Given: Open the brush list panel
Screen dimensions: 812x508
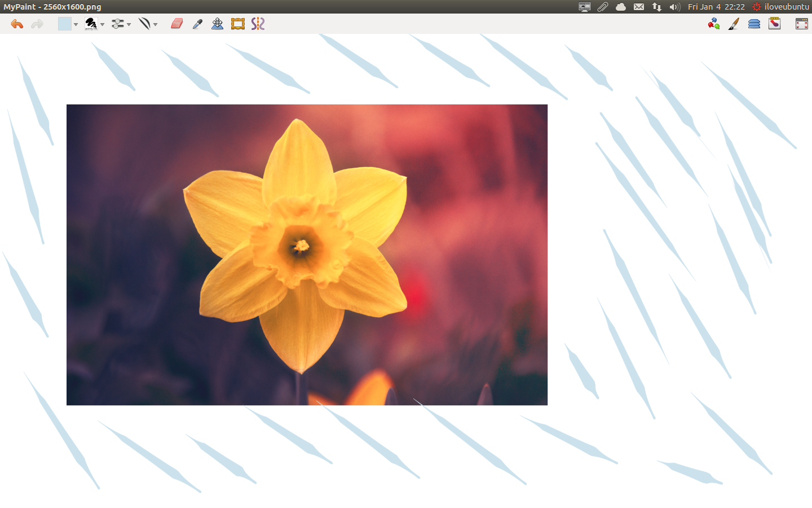Looking at the screenshot, I should coord(734,24).
